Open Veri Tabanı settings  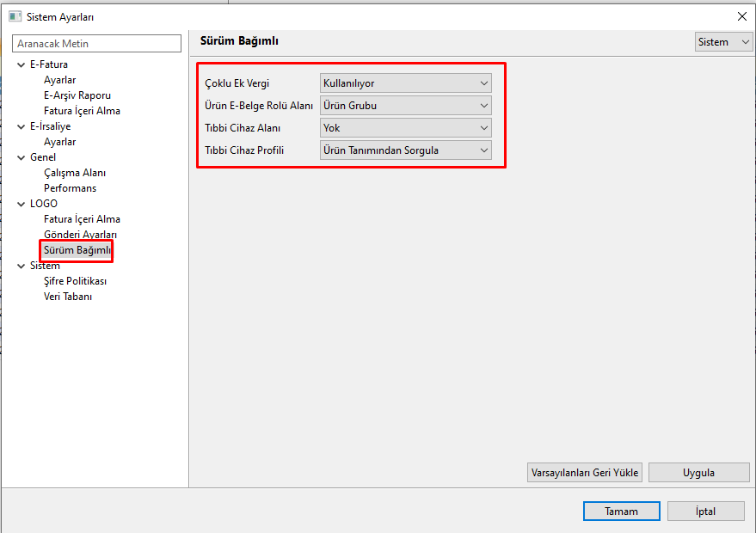68,297
